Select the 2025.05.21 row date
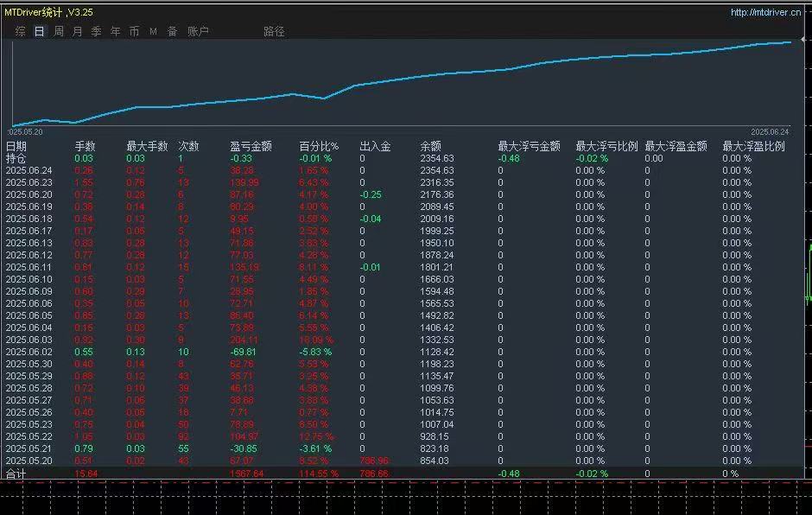 tap(29, 448)
